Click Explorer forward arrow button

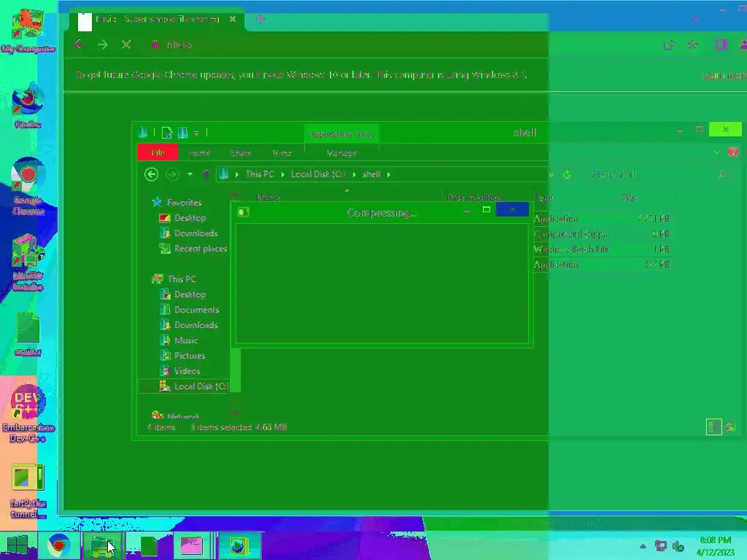pos(172,174)
